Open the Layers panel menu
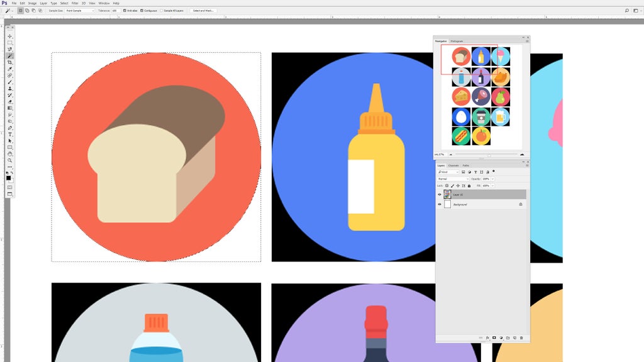 tap(528, 165)
